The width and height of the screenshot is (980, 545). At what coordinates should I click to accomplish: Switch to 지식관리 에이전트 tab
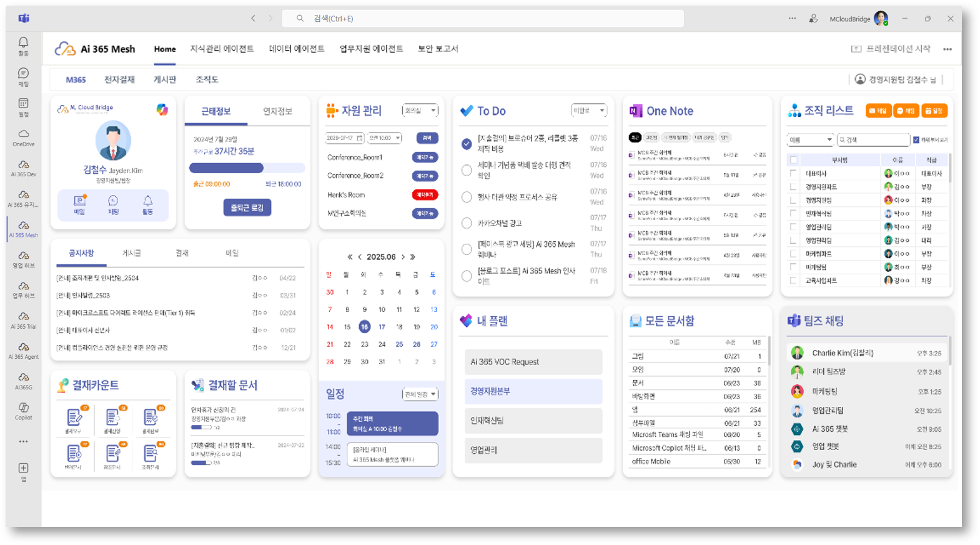[x=222, y=49]
